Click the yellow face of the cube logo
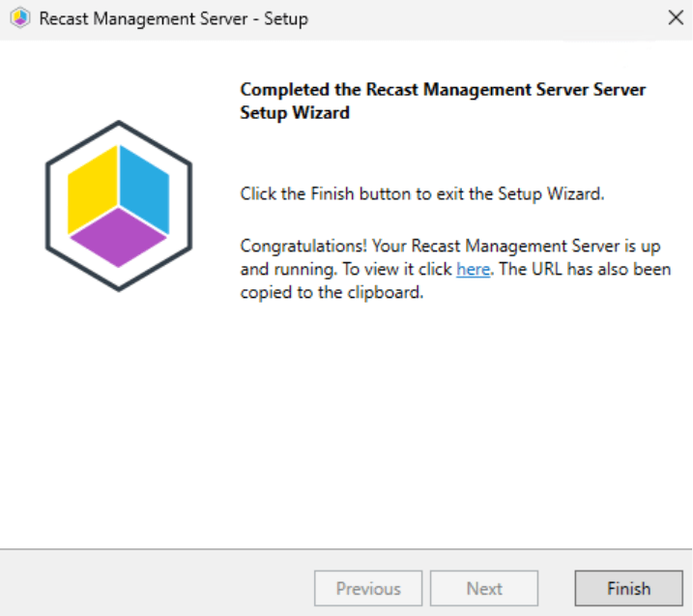693x616 pixels. coord(93,189)
